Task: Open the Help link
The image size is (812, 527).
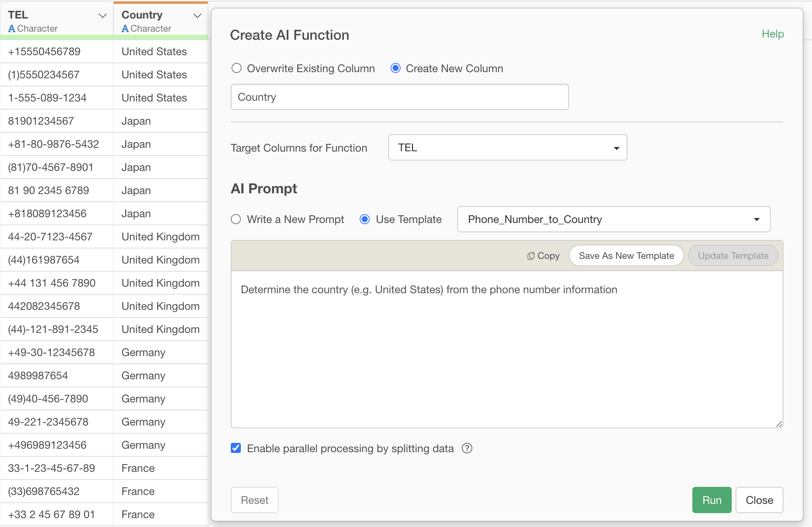Action: (772, 34)
